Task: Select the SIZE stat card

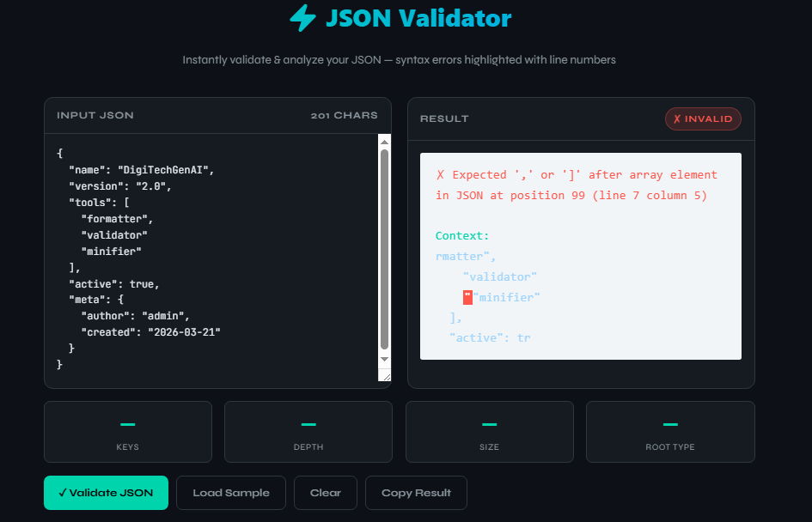Action: pos(489,432)
